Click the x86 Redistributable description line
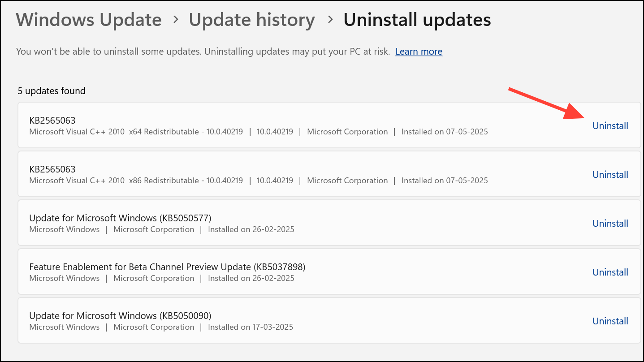The height and width of the screenshot is (362, 644). coord(259,181)
